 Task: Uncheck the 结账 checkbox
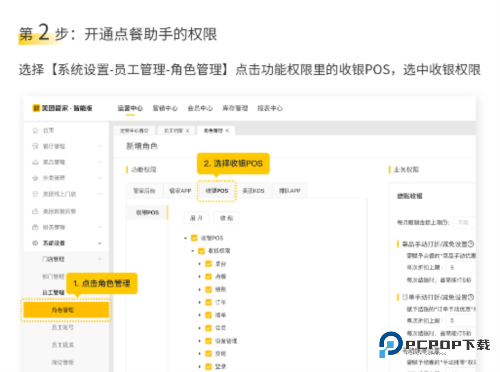click(x=209, y=289)
